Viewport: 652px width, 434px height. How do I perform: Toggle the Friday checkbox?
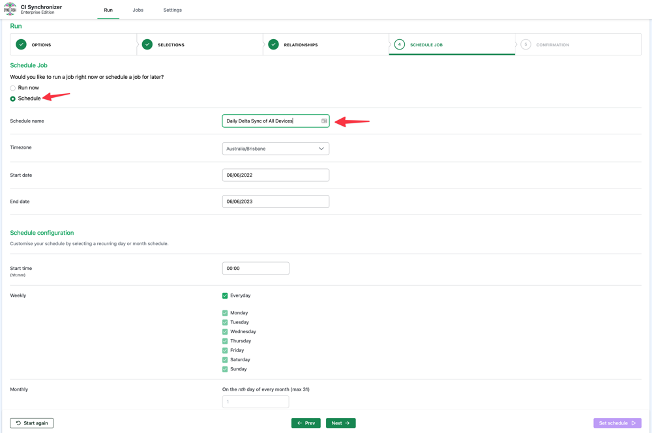[x=225, y=350]
